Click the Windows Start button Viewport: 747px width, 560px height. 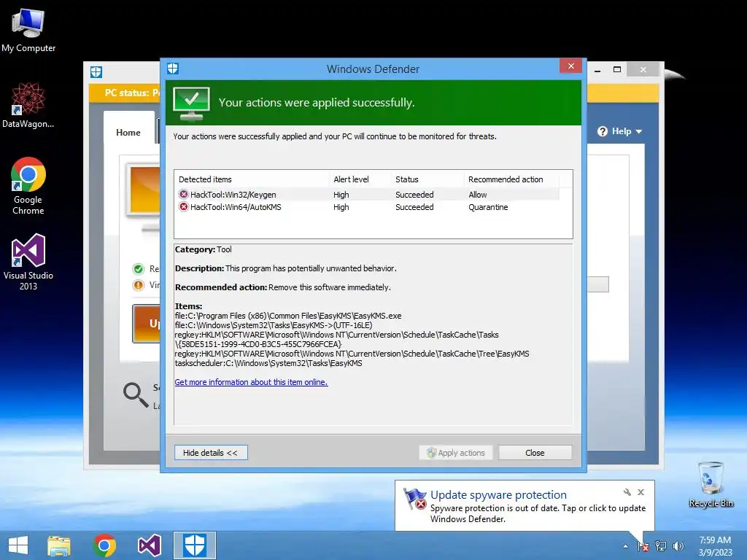[x=18, y=545]
